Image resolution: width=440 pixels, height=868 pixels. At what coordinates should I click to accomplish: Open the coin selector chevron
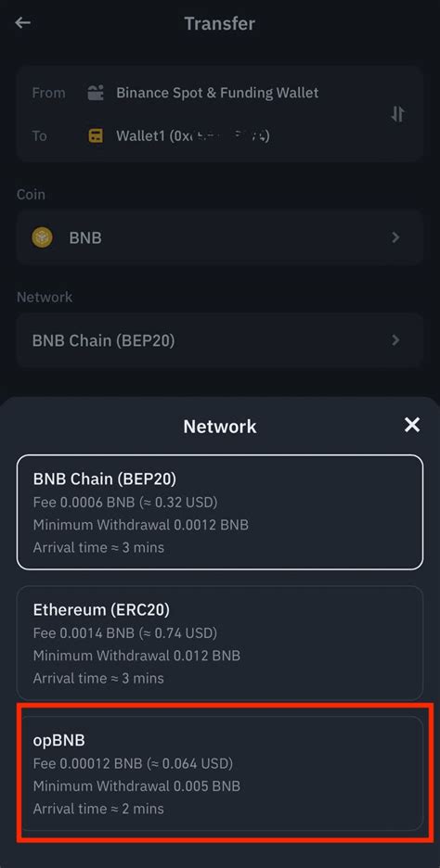pos(395,237)
